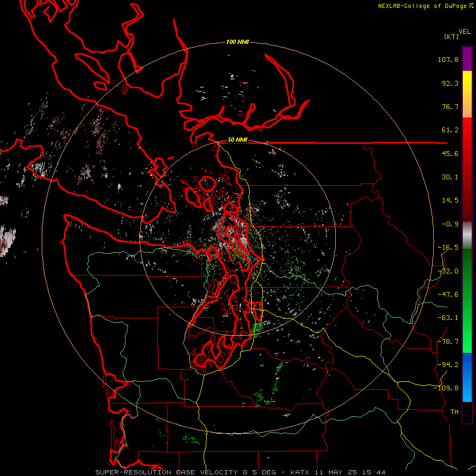This screenshot has height=476, width=476.
Task: Click the KATX 11 MAY 25 15:44 timestamp
Action: coord(337,472)
